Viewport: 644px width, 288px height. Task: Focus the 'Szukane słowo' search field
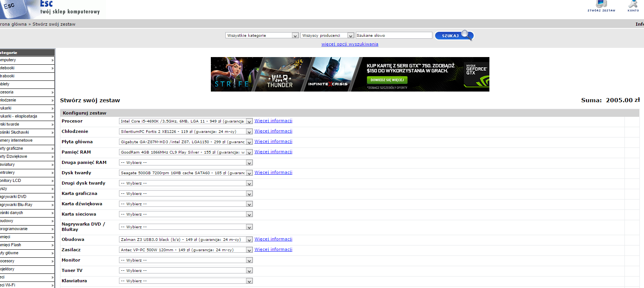click(394, 35)
